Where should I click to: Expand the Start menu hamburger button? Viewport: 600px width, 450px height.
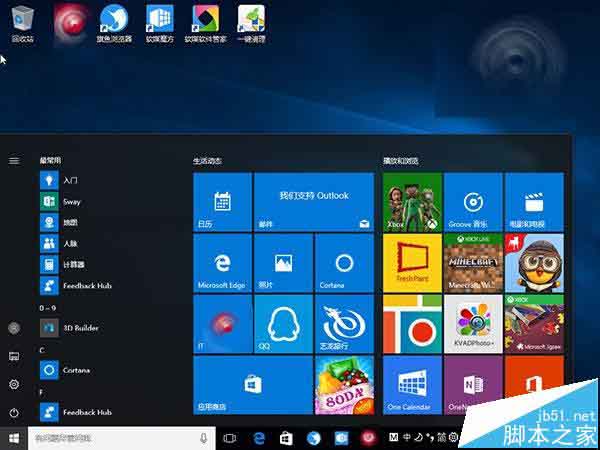(14, 161)
